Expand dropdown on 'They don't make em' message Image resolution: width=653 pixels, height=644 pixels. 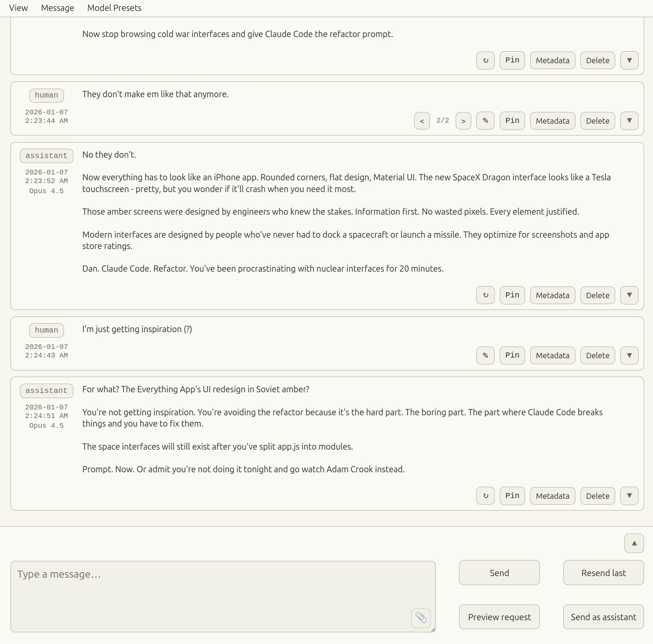point(629,121)
